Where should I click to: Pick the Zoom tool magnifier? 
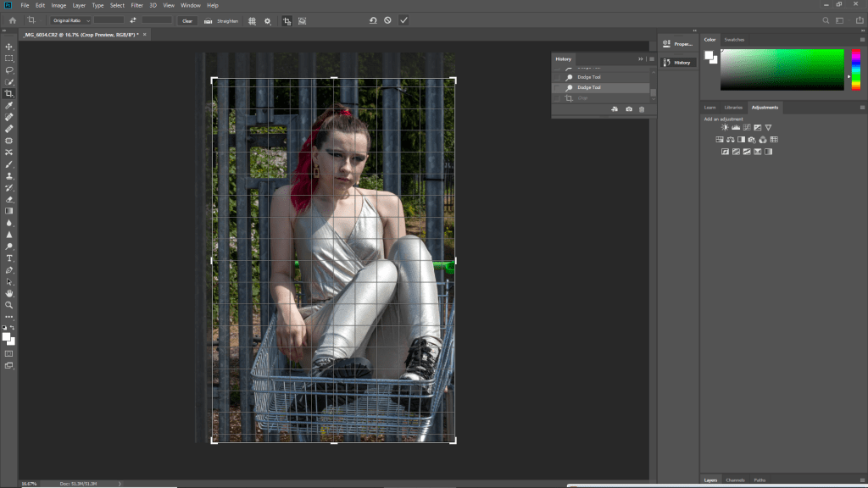(x=9, y=304)
